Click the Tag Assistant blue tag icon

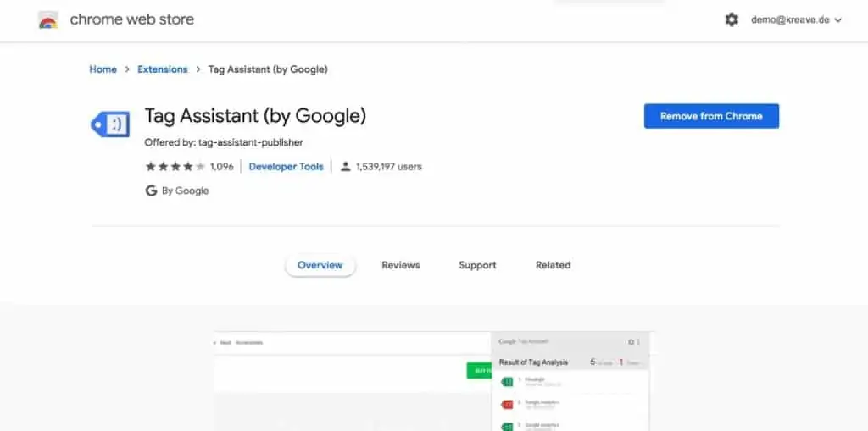(110, 124)
